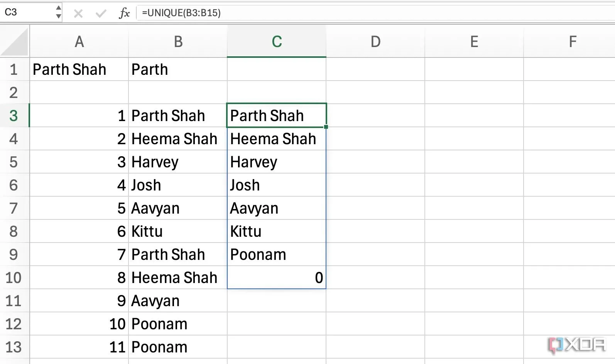Select column E header
Image resolution: width=615 pixels, height=364 pixels.
474,42
